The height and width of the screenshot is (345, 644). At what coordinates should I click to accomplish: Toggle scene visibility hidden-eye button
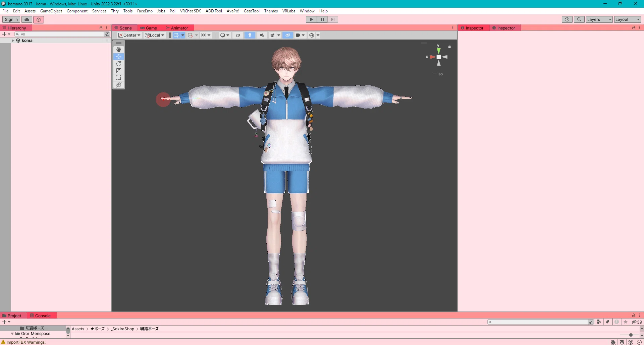288,35
